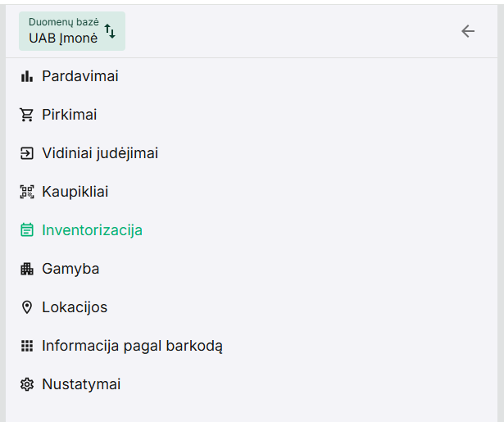Collapse sidebar with the back arrow
This screenshot has height=422, width=504.
click(x=468, y=31)
